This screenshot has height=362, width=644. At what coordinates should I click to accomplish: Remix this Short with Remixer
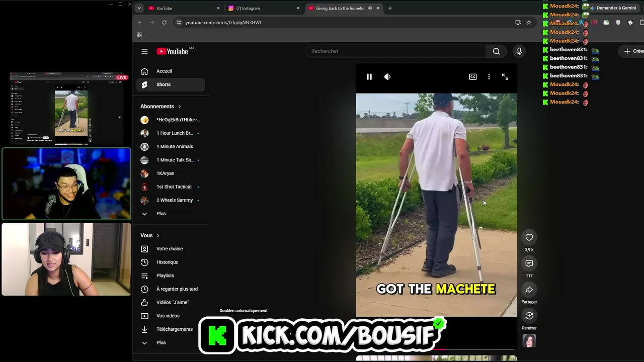pyautogui.click(x=529, y=316)
